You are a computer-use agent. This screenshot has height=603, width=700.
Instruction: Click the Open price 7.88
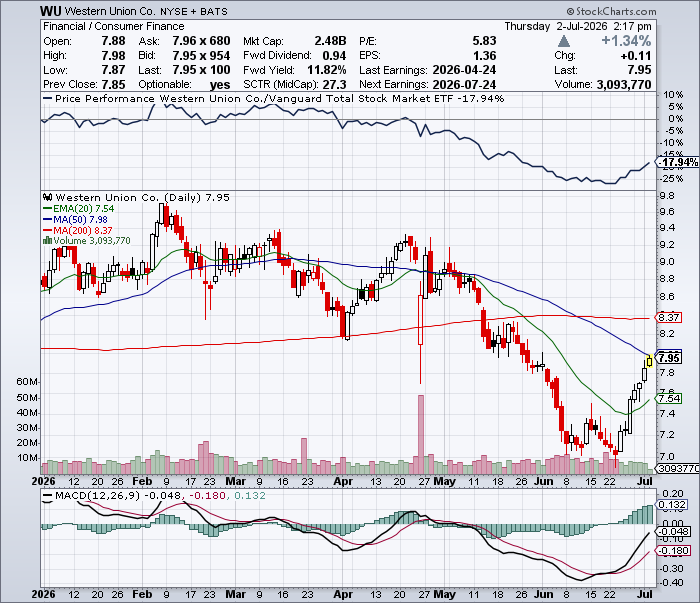113,41
